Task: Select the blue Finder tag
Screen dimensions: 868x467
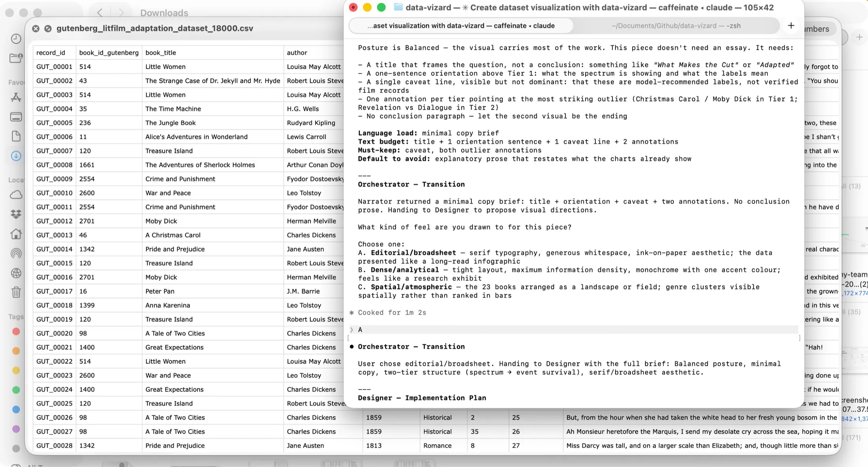Action: [16, 409]
